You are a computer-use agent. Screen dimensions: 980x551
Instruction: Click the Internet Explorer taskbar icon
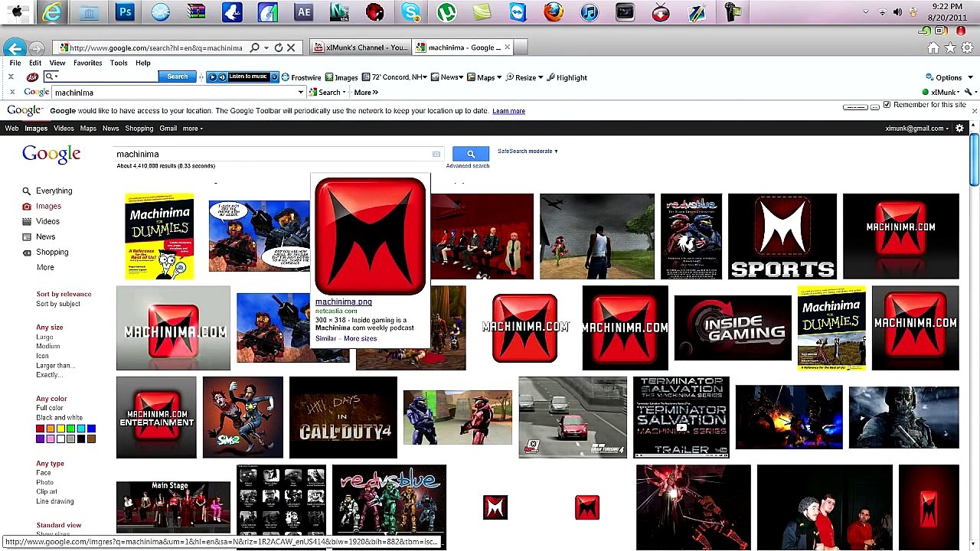pyautogui.click(x=52, y=12)
